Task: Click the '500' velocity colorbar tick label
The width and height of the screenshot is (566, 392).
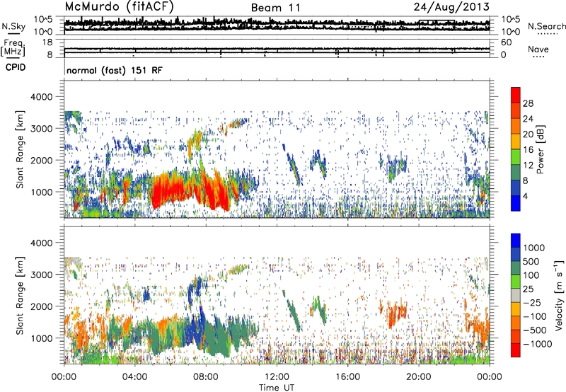Action: click(x=531, y=261)
